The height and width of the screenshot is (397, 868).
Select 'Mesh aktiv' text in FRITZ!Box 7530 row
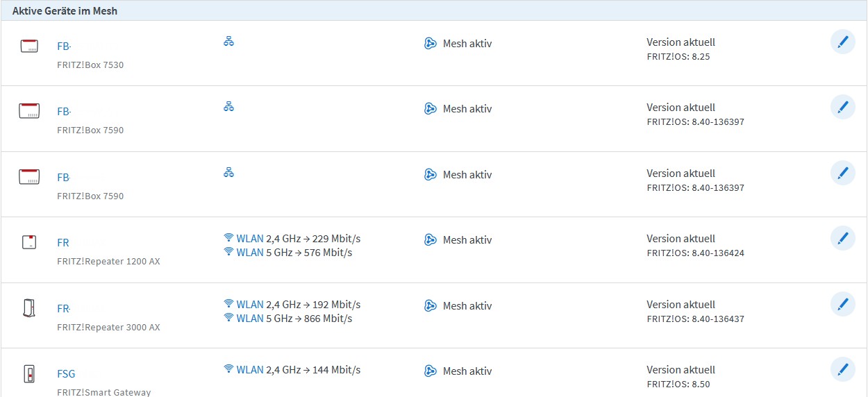(467, 43)
